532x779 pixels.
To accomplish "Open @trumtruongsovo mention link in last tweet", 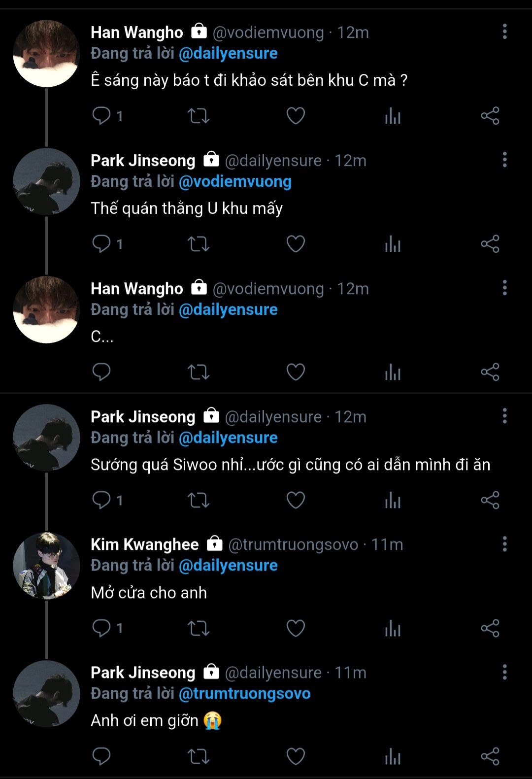I will pos(244,693).
